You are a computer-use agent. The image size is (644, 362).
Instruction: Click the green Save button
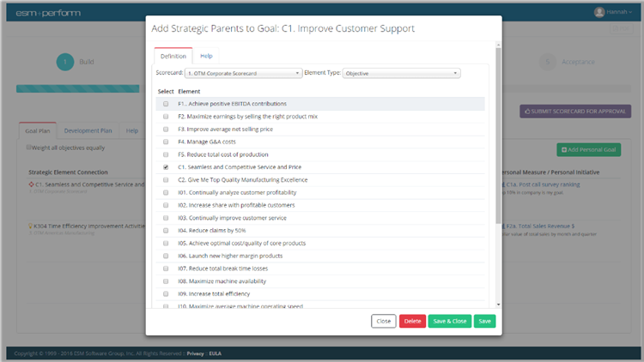484,321
